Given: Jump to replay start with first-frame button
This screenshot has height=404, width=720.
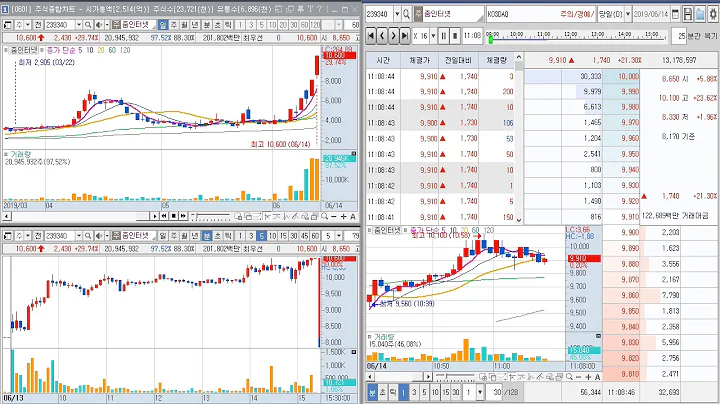Looking at the screenshot, I should (x=371, y=35).
